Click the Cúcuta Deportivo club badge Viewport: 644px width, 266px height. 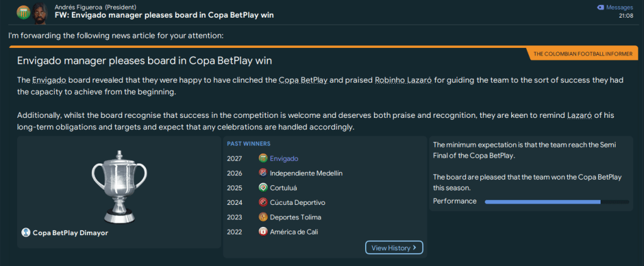pyautogui.click(x=263, y=202)
